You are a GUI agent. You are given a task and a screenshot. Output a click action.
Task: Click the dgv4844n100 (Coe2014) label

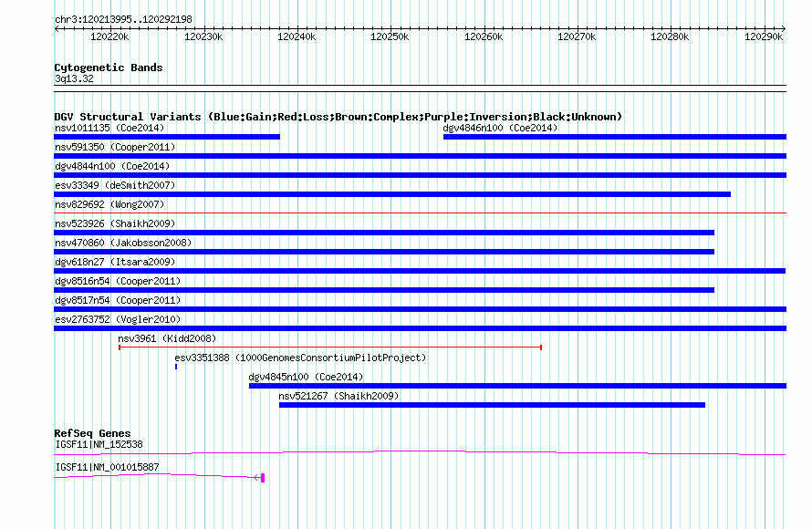point(112,166)
